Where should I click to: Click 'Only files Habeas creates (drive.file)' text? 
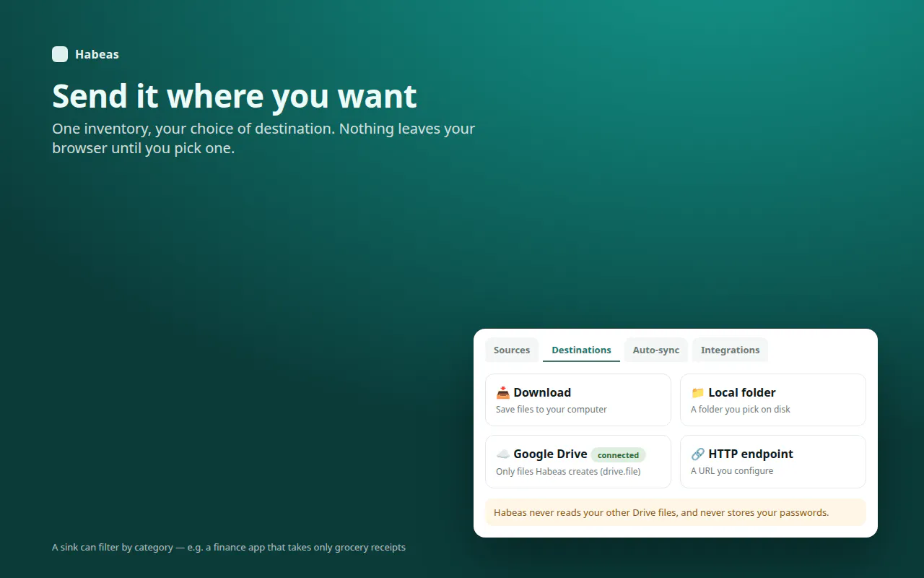568,471
